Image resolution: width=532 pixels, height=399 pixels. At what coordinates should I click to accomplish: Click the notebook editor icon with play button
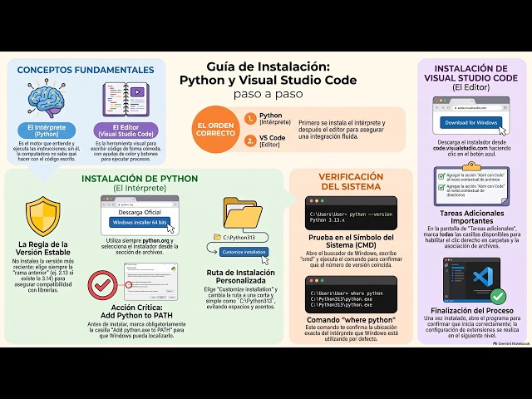126,99
